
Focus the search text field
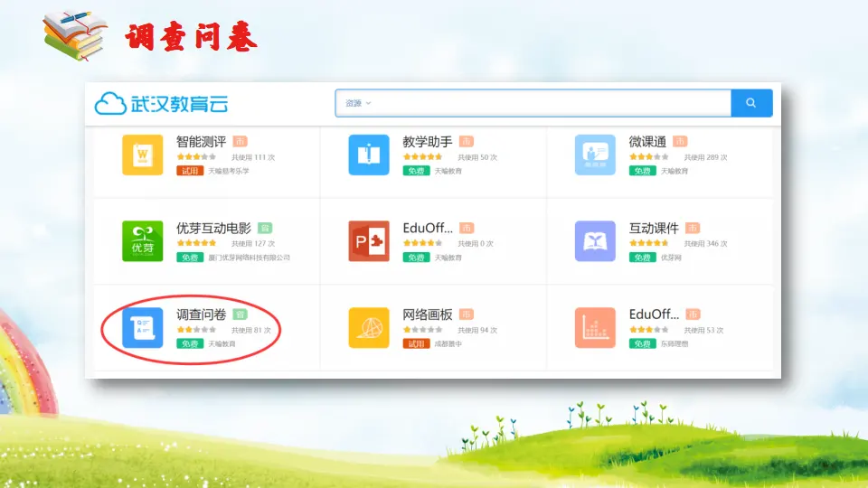click(533, 103)
